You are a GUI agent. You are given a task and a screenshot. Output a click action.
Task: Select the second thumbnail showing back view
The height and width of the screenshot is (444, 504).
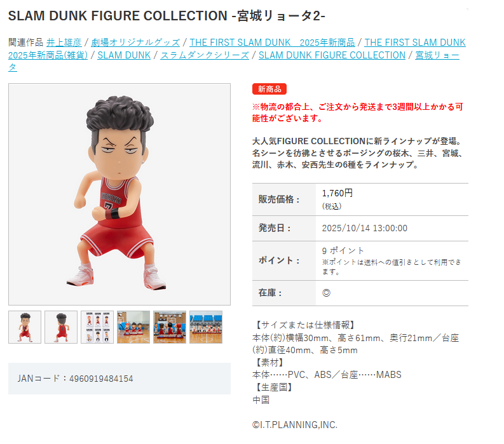(x=61, y=327)
